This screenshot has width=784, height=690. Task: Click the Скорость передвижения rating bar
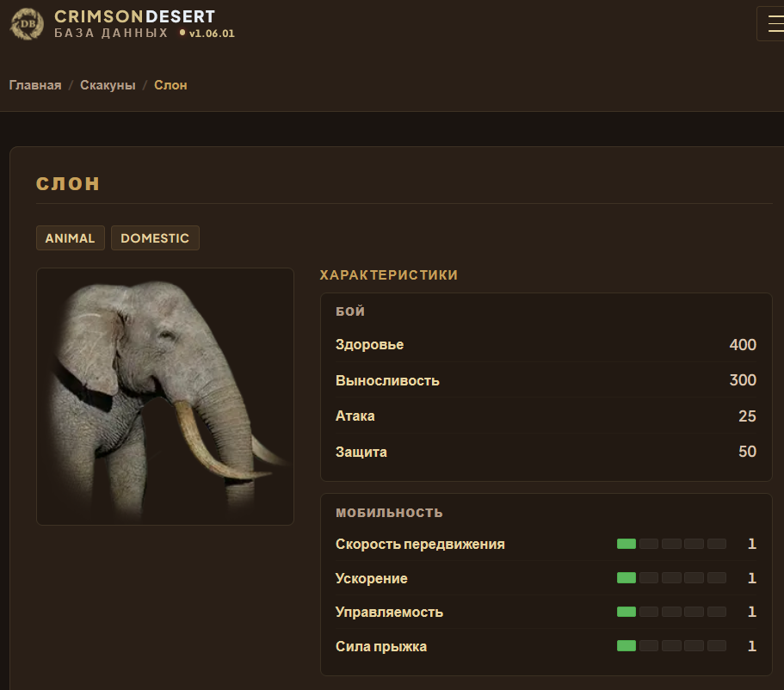[x=671, y=544]
